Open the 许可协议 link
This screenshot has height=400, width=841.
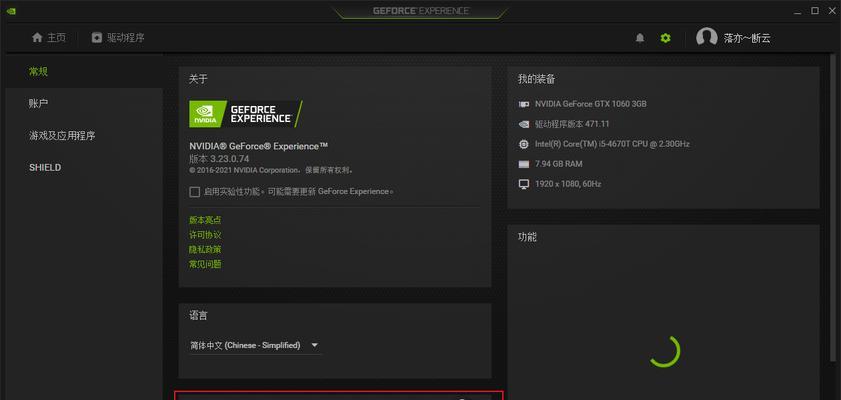[x=205, y=235]
